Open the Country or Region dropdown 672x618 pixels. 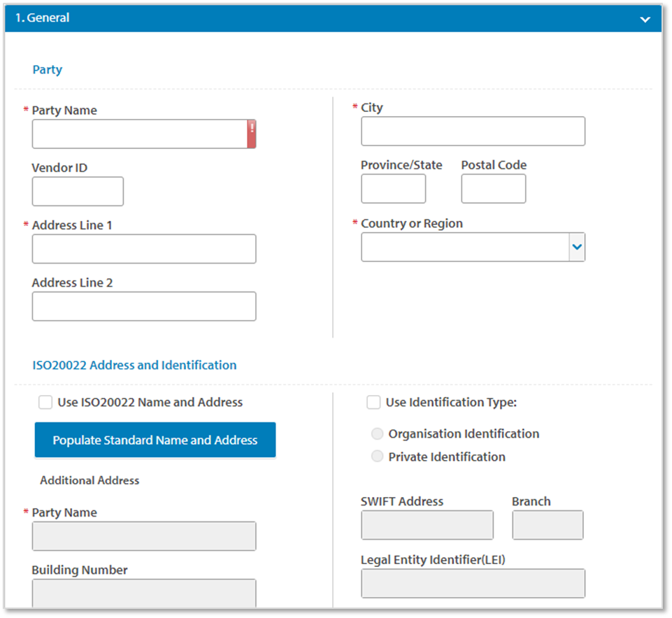point(576,247)
